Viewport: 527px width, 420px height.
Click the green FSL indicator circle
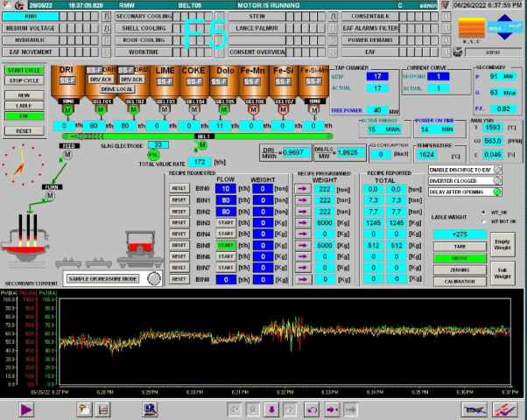pyautogui.click(x=152, y=155)
